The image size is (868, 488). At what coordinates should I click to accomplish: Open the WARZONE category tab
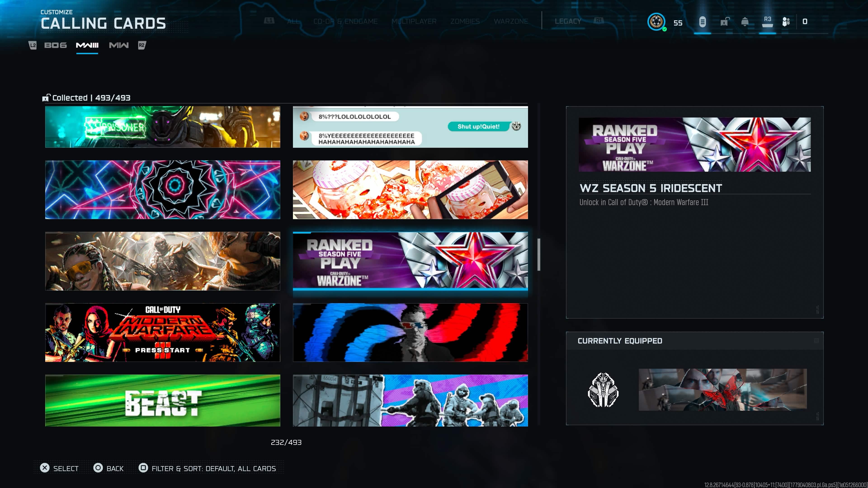point(511,21)
